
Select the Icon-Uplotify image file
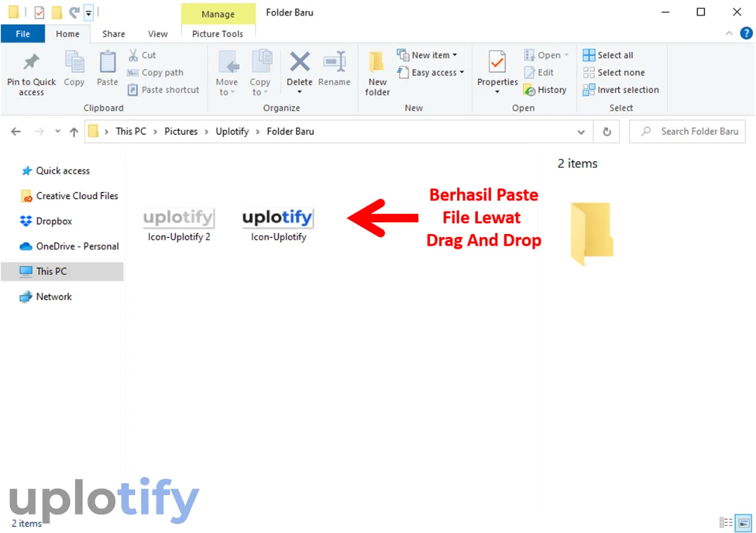(x=278, y=224)
